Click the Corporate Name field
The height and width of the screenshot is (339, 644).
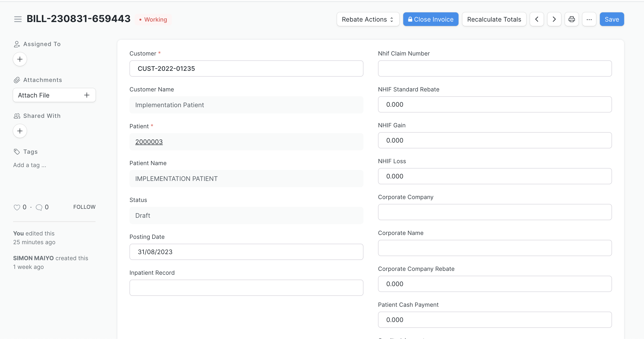(x=494, y=248)
